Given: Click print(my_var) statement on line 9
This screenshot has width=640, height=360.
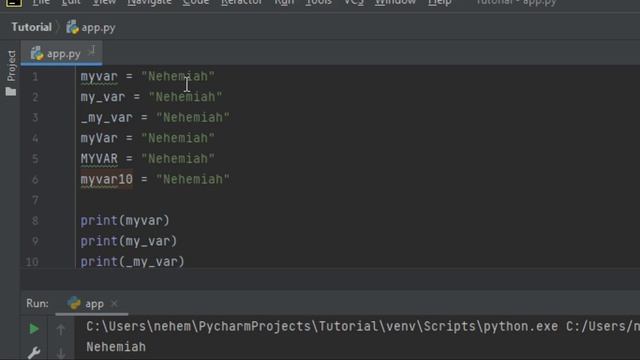Looking at the screenshot, I should point(129,241).
